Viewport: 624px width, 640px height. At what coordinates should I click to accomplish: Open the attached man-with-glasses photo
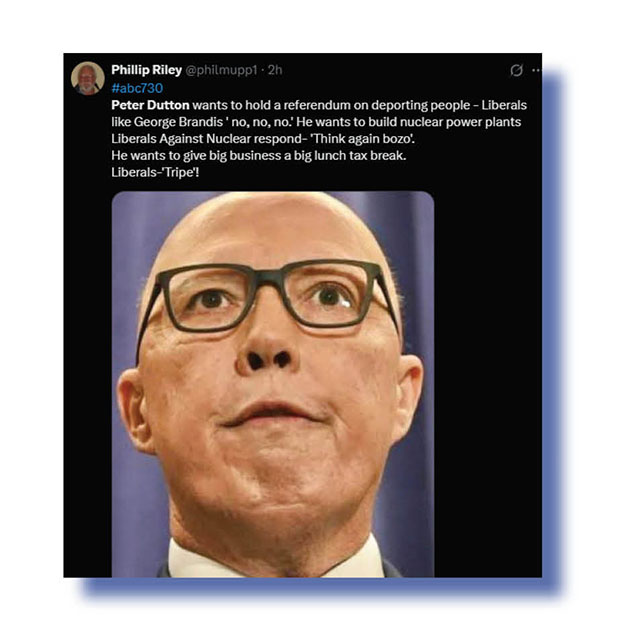273,384
